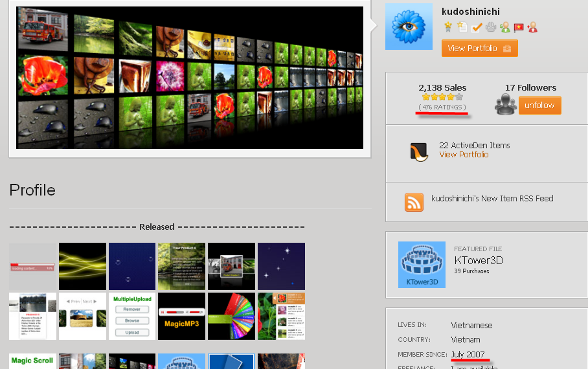The image size is (588, 369).
Task: Click the unfollow button
Action: (x=540, y=106)
